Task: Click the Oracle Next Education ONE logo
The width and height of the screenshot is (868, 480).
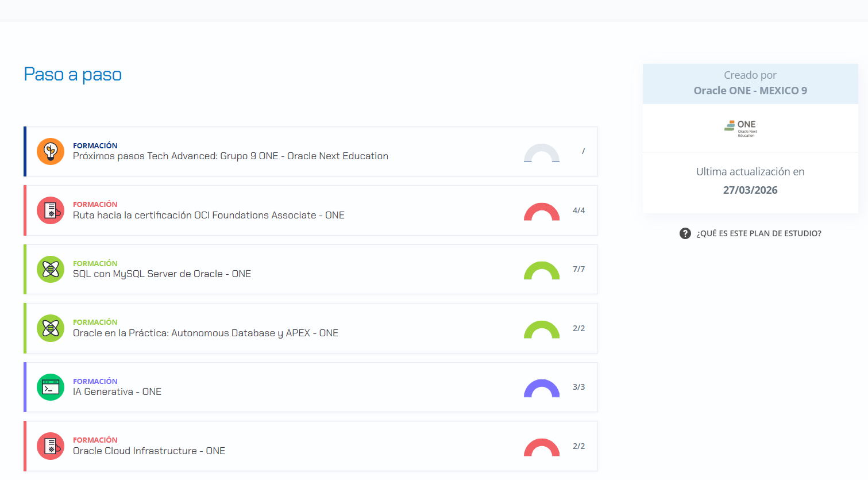Action: pyautogui.click(x=741, y=128)
